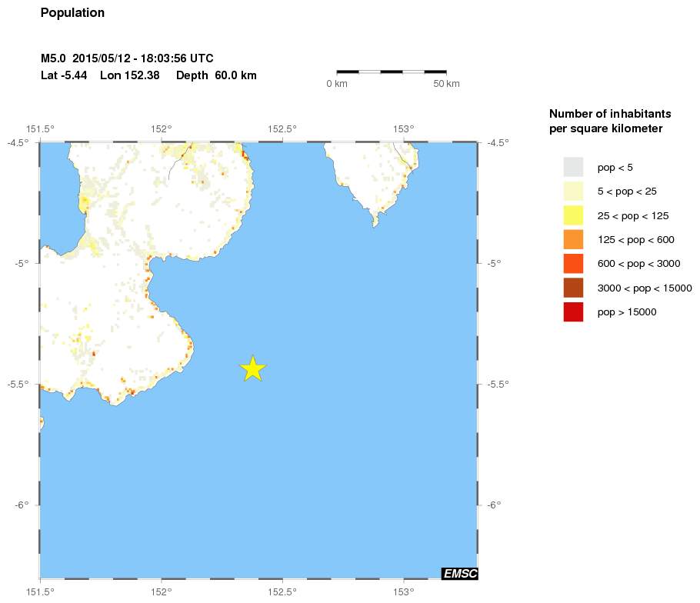700x603 pixels.
Task: Click the '125 < pop < 600' orange swatch
Action: 573,239
